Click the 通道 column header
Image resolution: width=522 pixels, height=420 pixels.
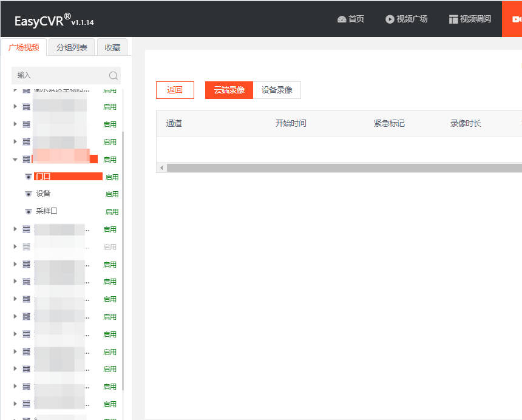click(x=174, y=123)
